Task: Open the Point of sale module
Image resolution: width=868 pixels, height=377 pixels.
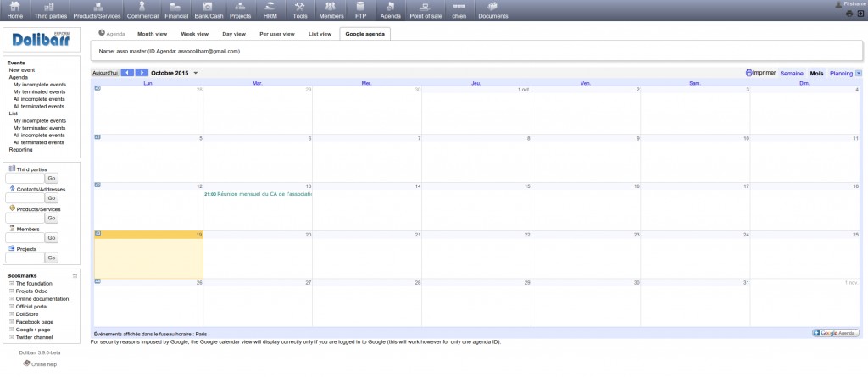Action: pyautogui.click(x=426, y=10)
